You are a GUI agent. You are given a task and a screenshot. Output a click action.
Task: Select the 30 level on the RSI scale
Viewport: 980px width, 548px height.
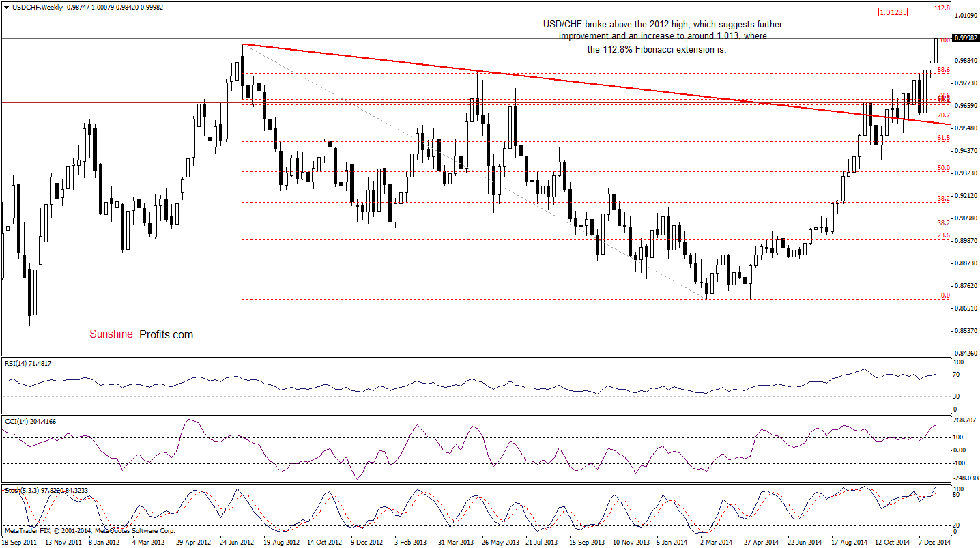(x=957, y=396)
